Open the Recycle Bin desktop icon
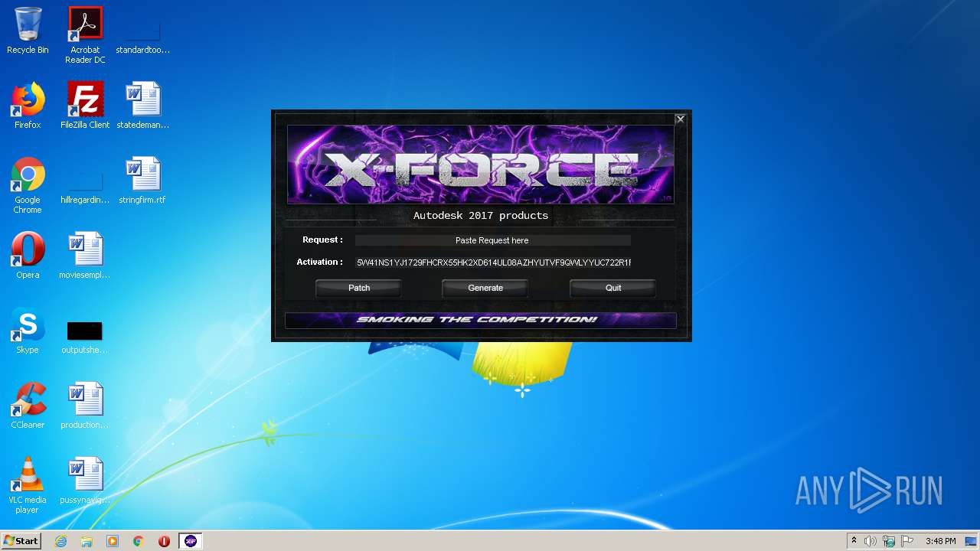The height and width of the screenshot is (551, 980). pos(28,31)
